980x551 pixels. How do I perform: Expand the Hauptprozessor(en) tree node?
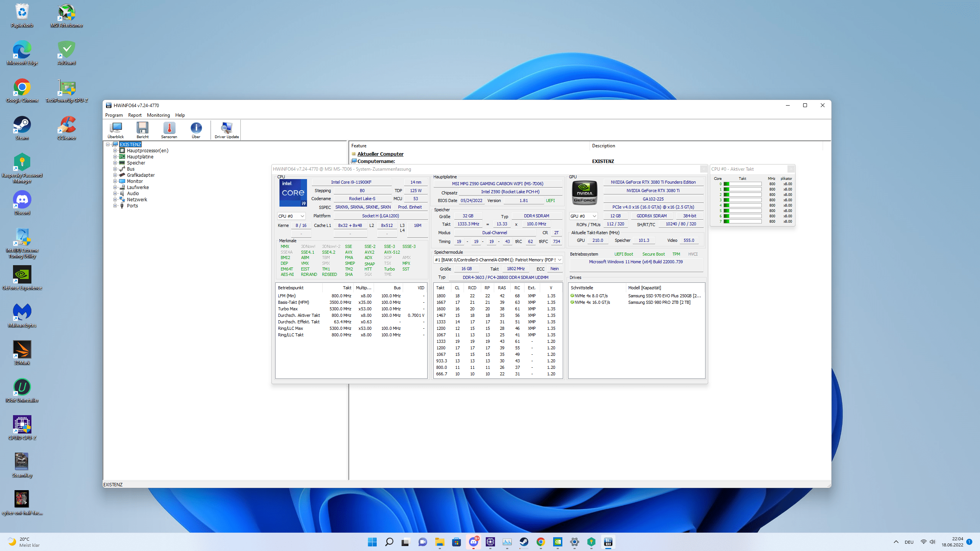(x=115, y=150)
